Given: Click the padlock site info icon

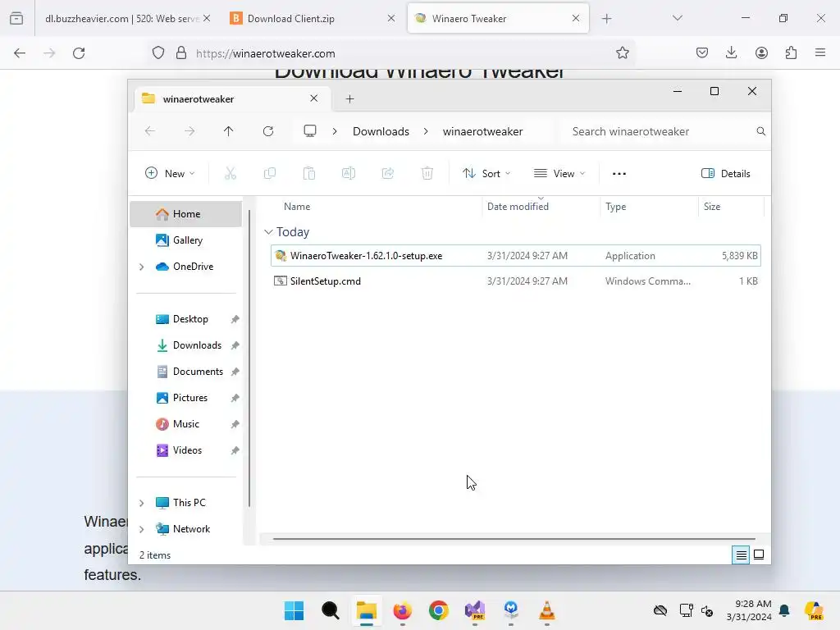Looking at the screenshot, I should (181, 53).
